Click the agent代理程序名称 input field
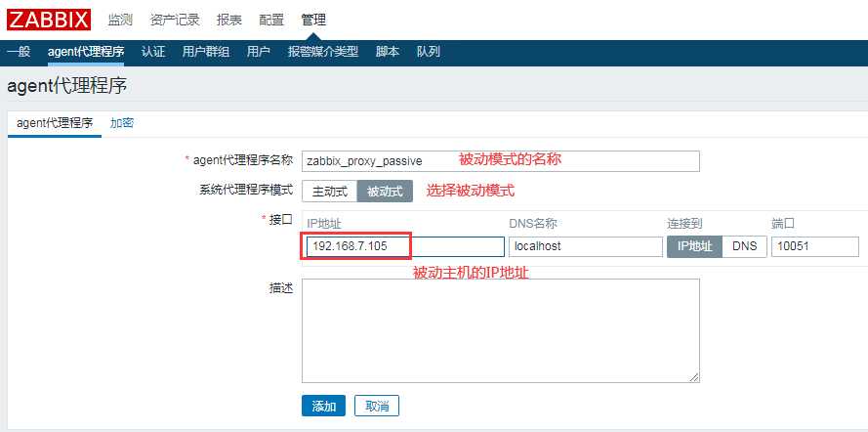Screen dimensions: 868x432 501,161
